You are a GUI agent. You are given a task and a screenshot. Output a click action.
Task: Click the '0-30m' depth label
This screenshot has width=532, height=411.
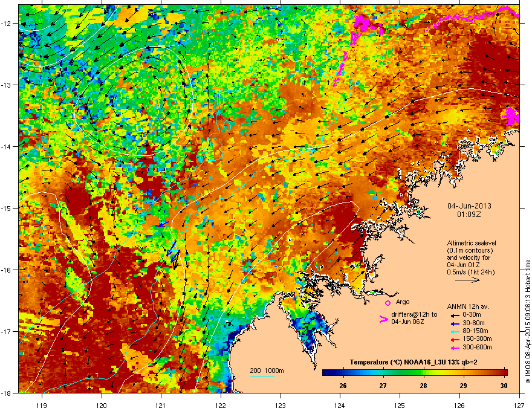[472, 315]
